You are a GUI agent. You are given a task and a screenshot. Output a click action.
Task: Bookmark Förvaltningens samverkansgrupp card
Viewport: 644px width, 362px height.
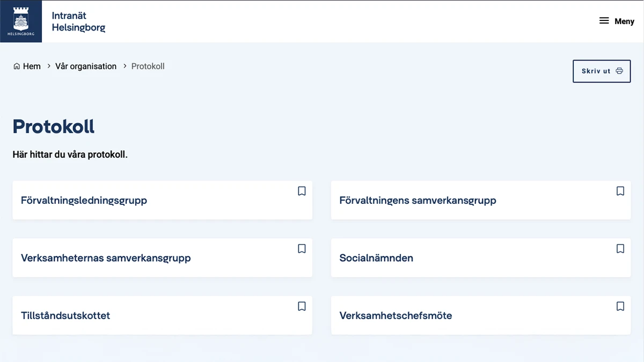[620, 191]
